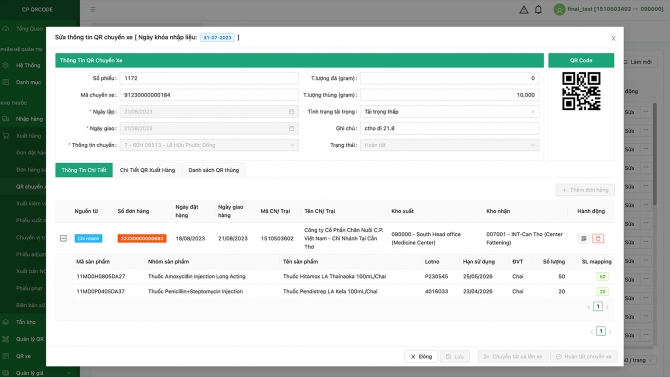This screenshot has height=377, width=670.
Task: Open Tồn kho in the sidebar
Action: [26, 322]
